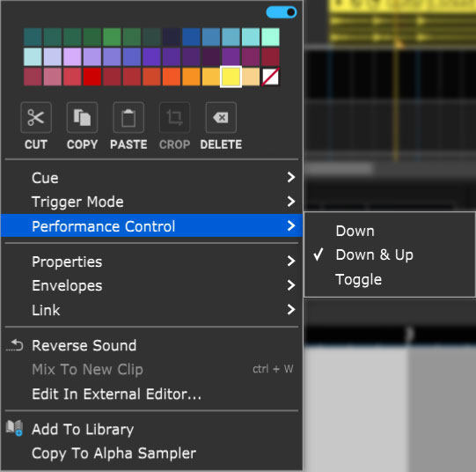The height and width of the screenshot is (472, 476).
Task: Click the Reverse Sound arrow icon
Action: [x=15, y=345]
